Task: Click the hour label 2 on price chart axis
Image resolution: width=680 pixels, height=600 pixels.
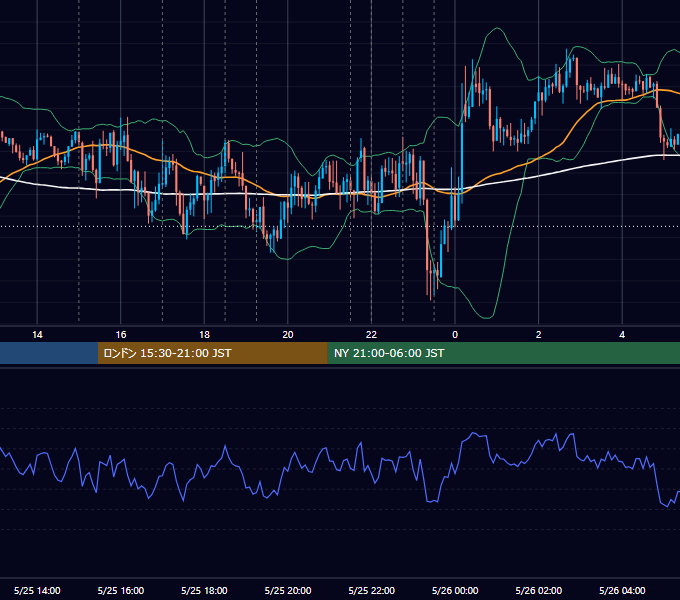Action: click(539, 335)
